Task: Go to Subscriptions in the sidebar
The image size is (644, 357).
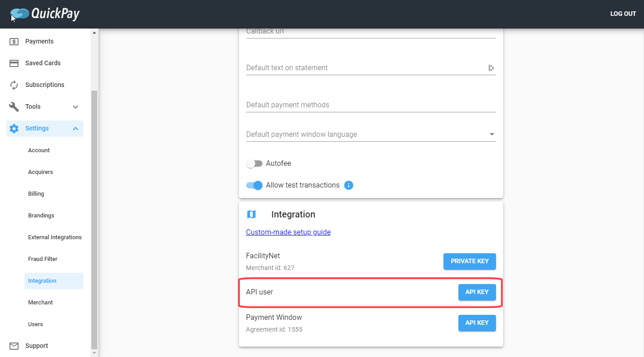Action: click(45, 85)
